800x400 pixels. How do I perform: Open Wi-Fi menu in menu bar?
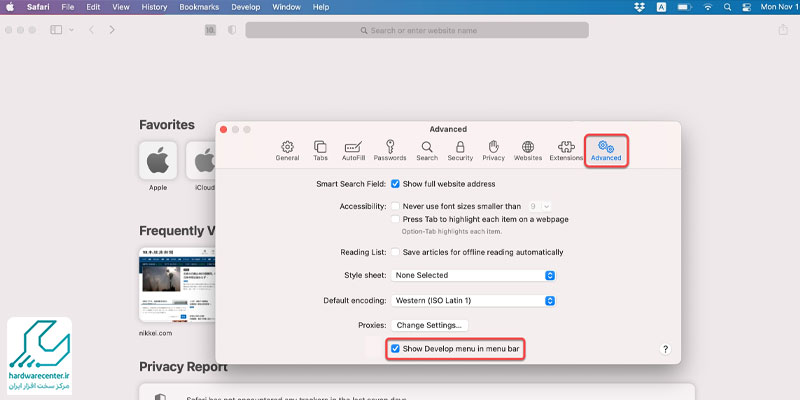[x=708, y=7]
